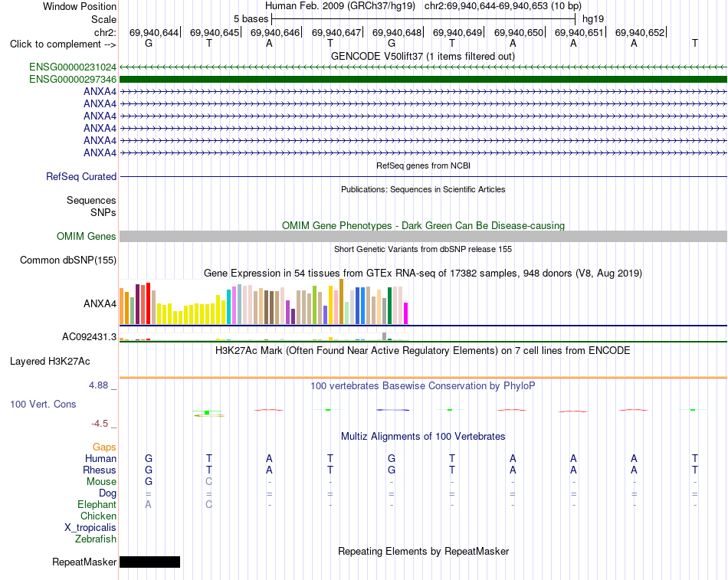The height and width of the screenshot is (580, 728).
Task: Click 'Repeating Elements by RepeatMasker' title
Action: pyautogui.click(x=423, y=551)
